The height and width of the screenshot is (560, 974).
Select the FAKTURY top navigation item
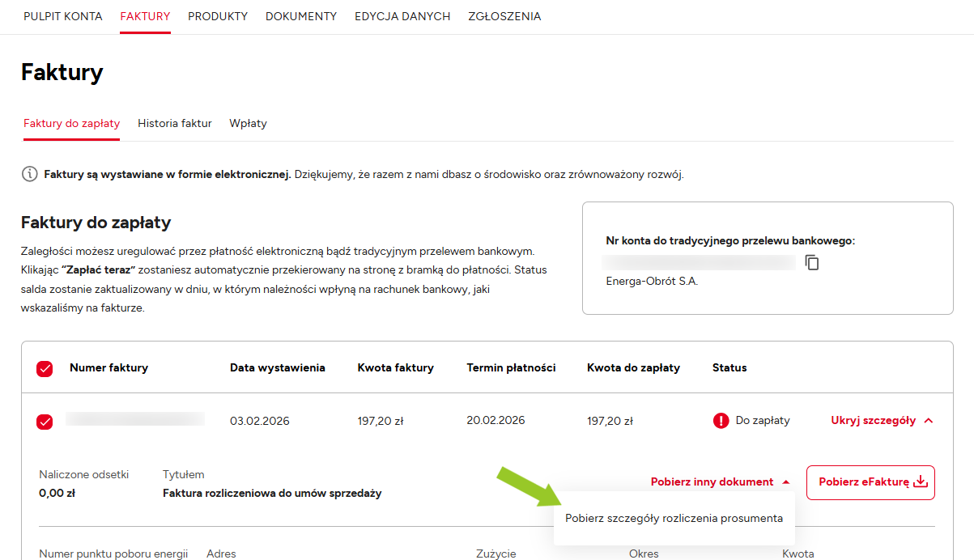pos(145,16)
